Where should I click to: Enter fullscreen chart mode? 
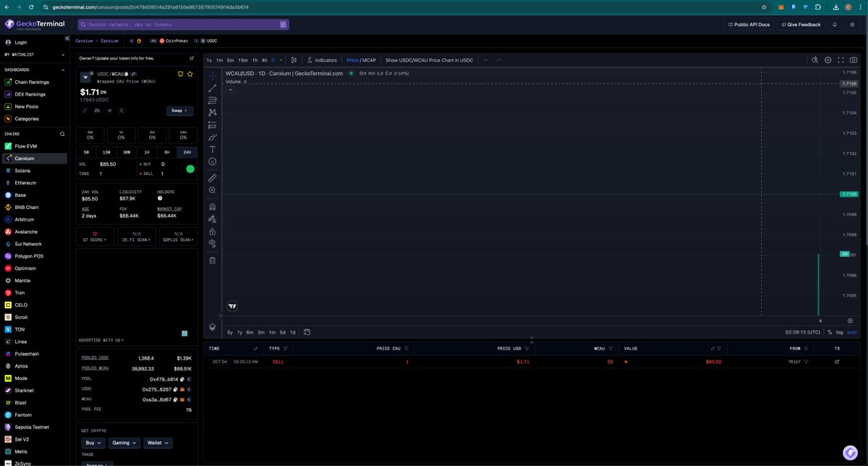click(841, 60)
